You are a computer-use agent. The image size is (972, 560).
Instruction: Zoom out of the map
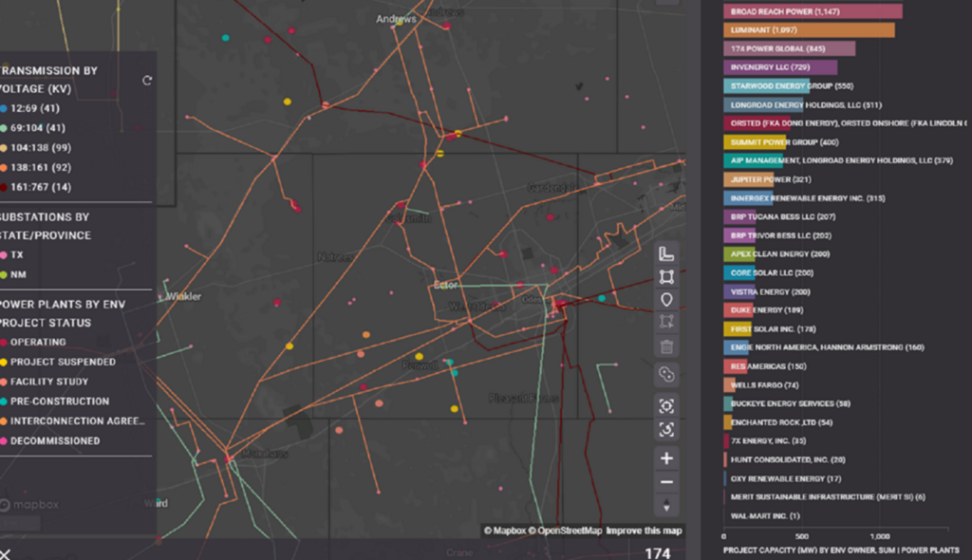tap(666, 482)
